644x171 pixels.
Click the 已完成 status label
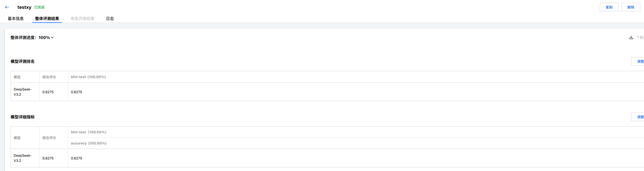39,7
